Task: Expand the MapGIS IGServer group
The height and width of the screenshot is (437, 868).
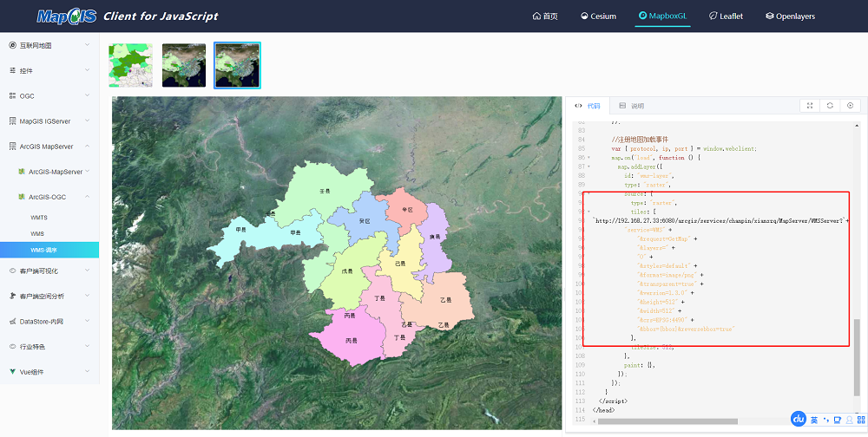Action: (49, 121)
